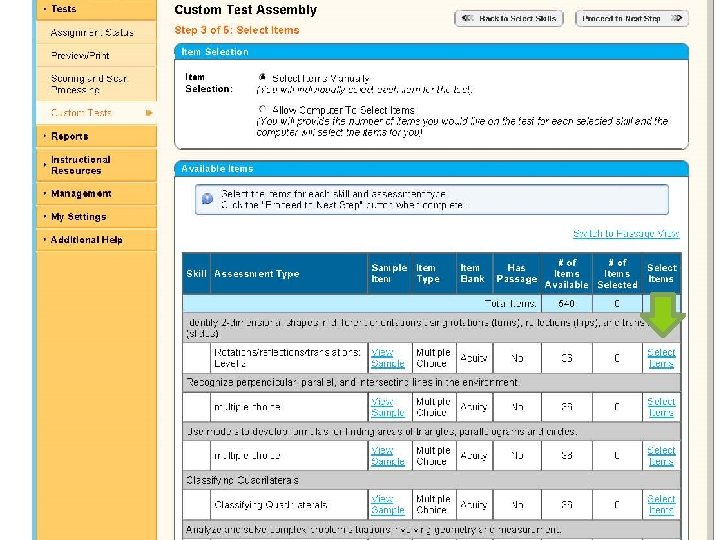Click the Available Items panel header
Screen dimensions: 720x540
(431, 169)
